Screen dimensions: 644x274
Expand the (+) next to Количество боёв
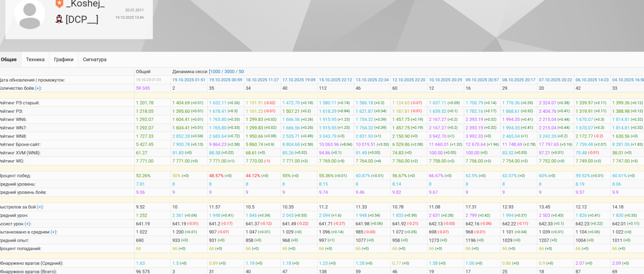coord(38,88)
